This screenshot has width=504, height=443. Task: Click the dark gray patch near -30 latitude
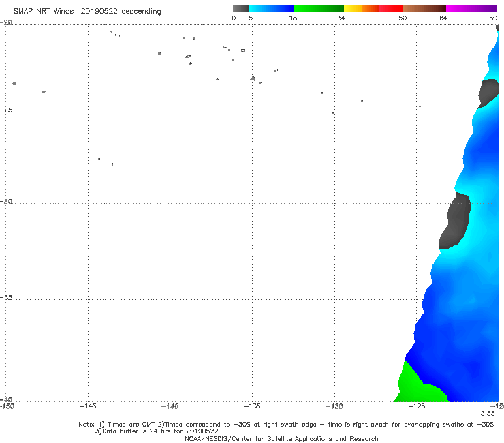[x=455, y=221]
